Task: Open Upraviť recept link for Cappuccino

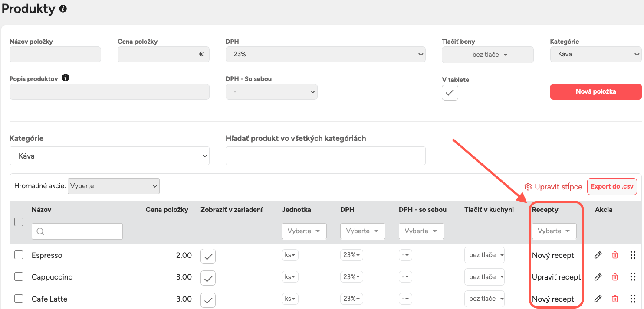Action: pyautogui.click(x=556, y=277)
